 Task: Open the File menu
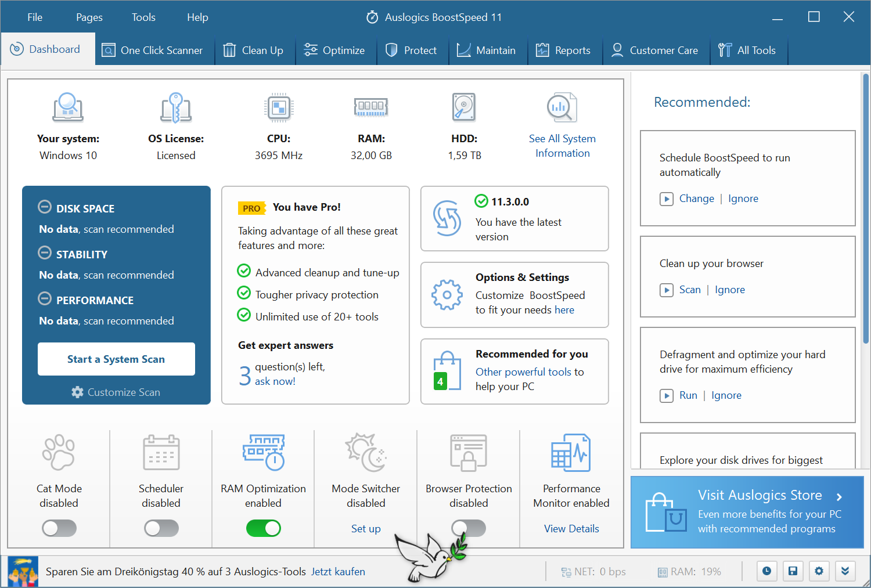click(35, 17)
